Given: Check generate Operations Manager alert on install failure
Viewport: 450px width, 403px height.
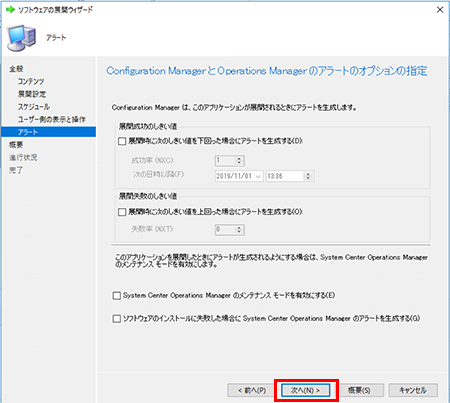Looking at the screenshot, I should coord(117,319).
